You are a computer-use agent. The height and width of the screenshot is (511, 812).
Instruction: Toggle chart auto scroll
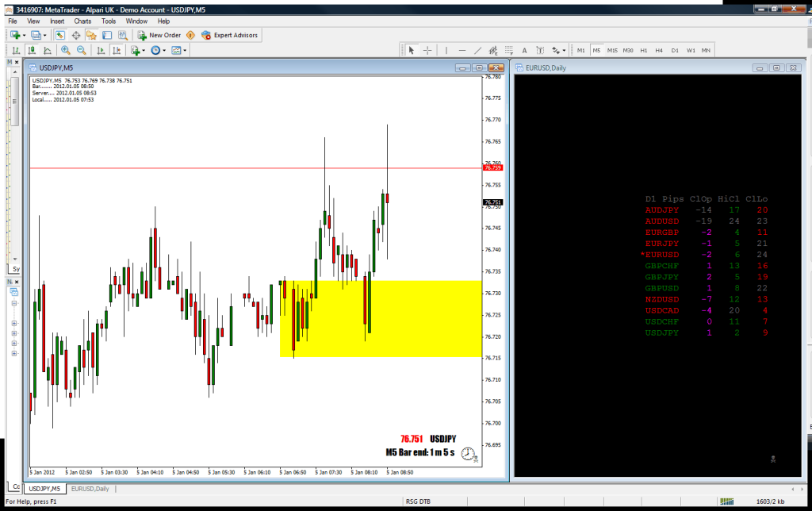(x=101, y=50)
